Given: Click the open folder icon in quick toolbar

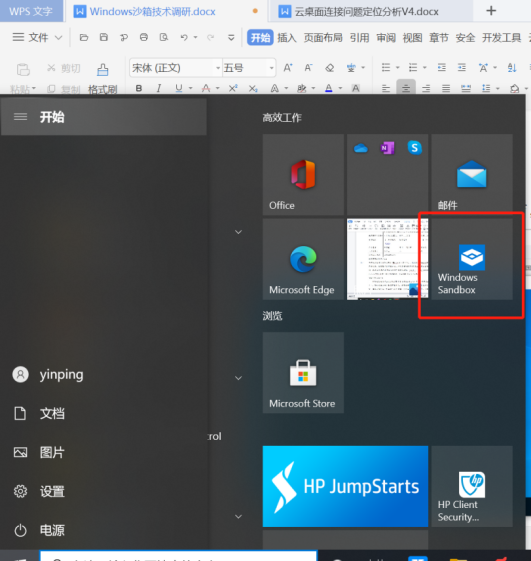Looking at the screenshot, I should tap(84, 37).
